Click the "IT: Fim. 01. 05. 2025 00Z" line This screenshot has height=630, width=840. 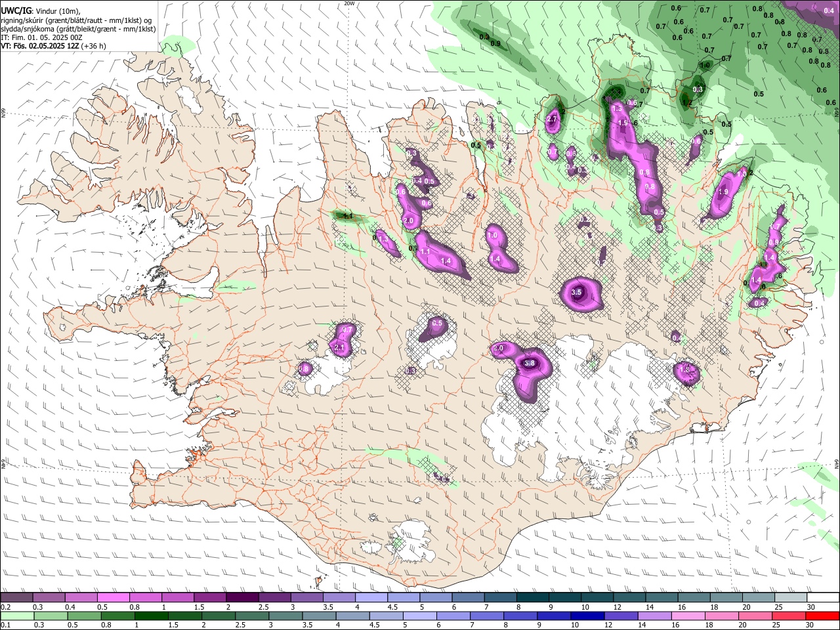pos(41,37)
